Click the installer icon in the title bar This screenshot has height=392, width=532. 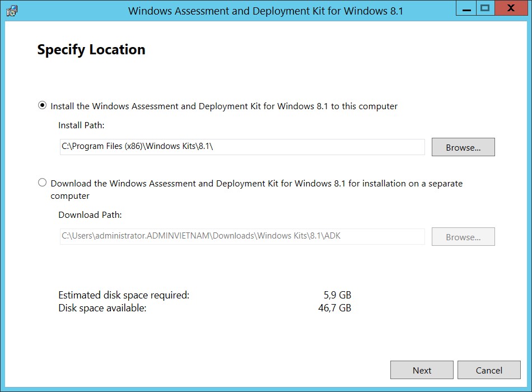tap(11, 11)
